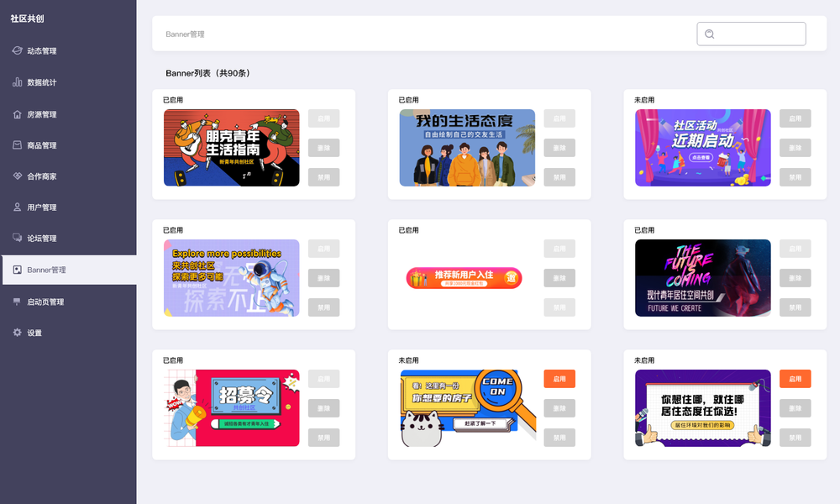Disable the 招募令 banner with 禁用
Viewport: 840px width, 504px height.
[323, 438]
